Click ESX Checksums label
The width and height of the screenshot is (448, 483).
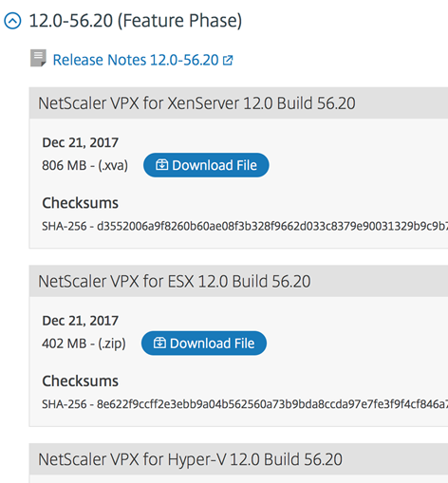point(81,381)
